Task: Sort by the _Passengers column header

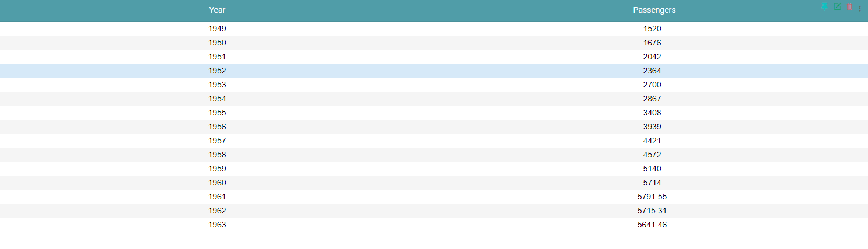Action: click(x=652, y=10)
